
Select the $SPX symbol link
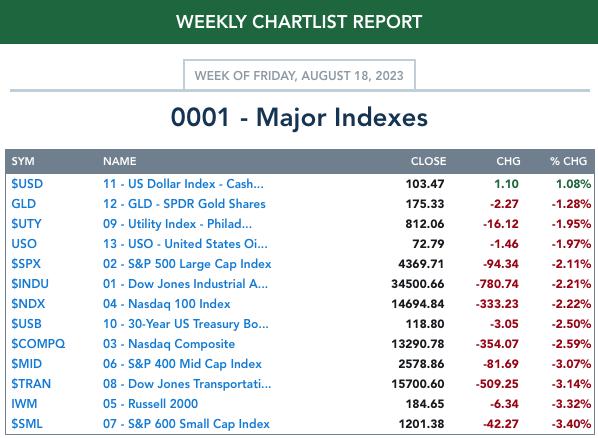tap(26, 264)
